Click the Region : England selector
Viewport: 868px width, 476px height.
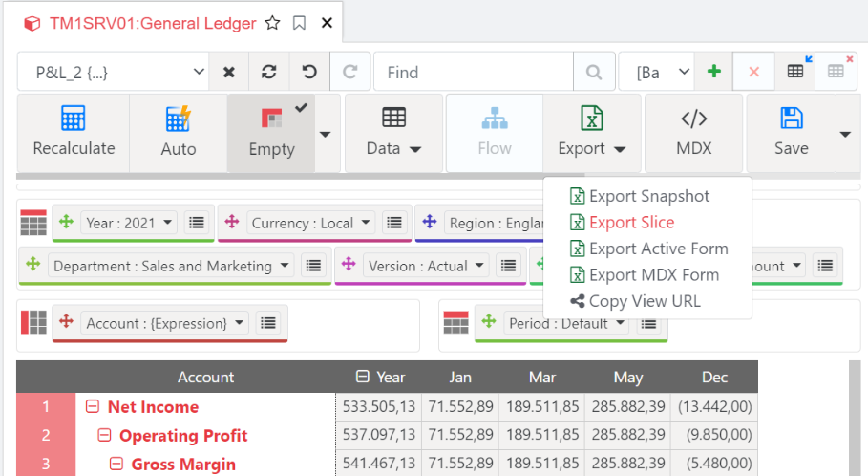[x=495, y=223]
